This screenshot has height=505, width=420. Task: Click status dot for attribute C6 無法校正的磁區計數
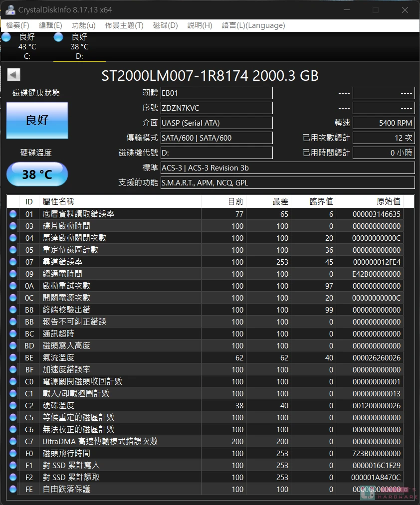click(13, 429)
